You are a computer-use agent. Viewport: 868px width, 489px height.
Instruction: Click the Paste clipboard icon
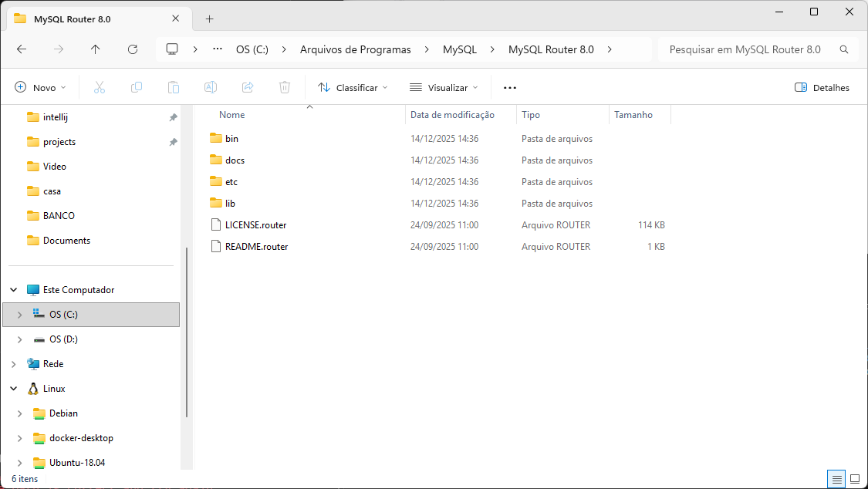174,87
